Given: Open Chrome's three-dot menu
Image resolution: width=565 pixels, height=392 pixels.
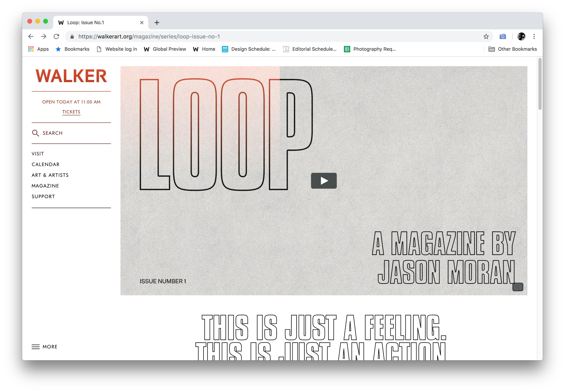Looking at the screenshot, I should [x=534, y=37].
